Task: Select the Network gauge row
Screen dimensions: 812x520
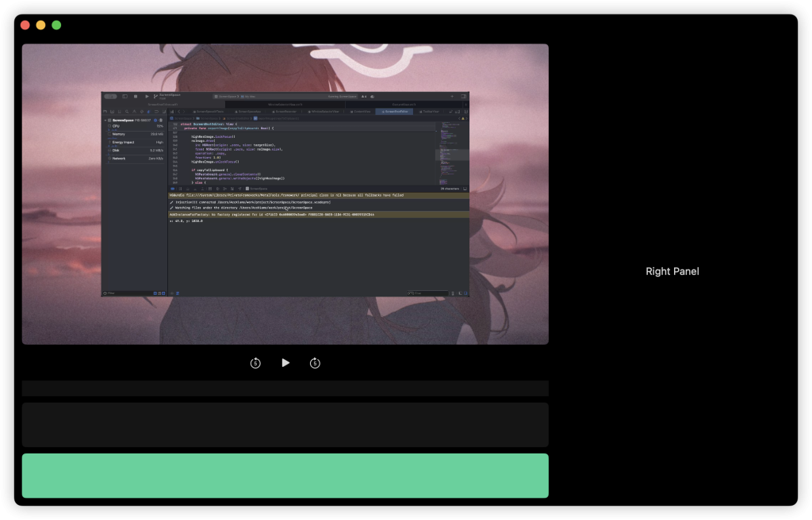Action: pos(136,158)
